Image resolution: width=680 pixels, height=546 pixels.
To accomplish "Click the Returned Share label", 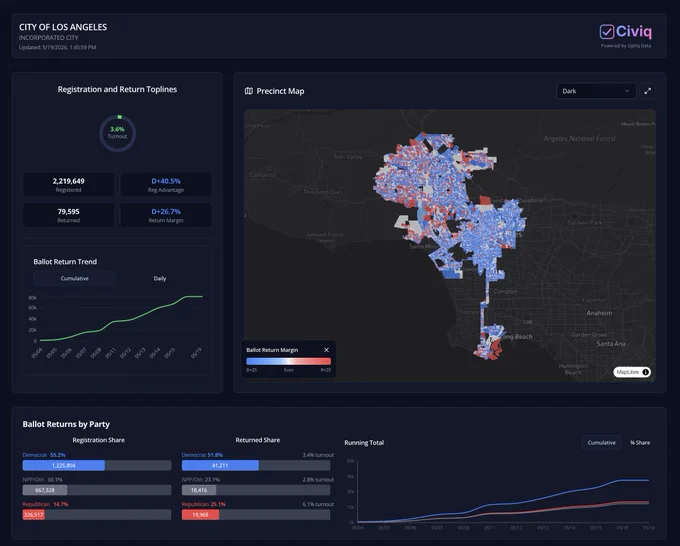I will click(x=258, y=440).
